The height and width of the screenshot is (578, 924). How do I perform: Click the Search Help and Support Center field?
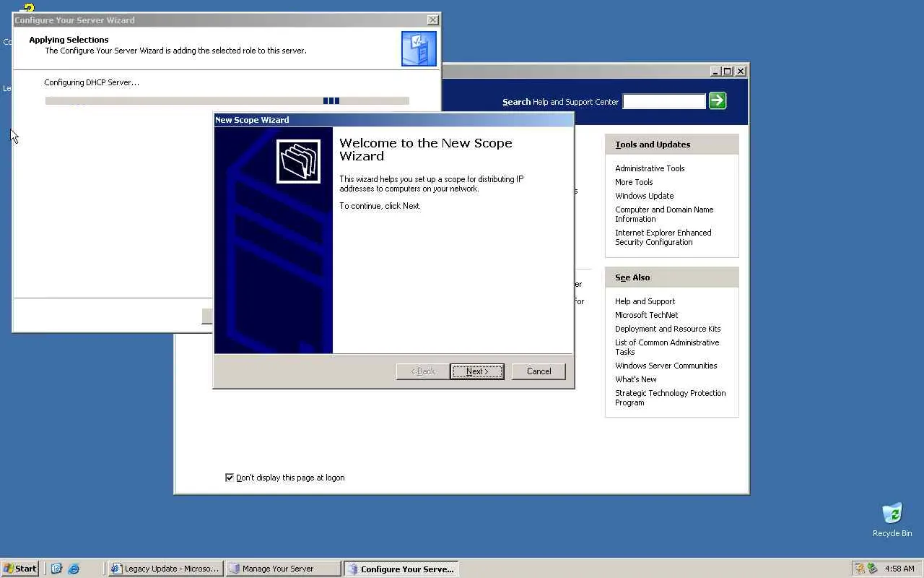[x=664, y=102]
